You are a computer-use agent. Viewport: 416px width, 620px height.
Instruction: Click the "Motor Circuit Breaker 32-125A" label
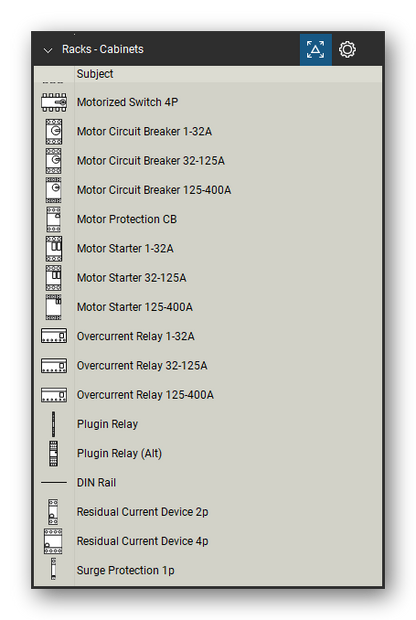click(151, 161)
